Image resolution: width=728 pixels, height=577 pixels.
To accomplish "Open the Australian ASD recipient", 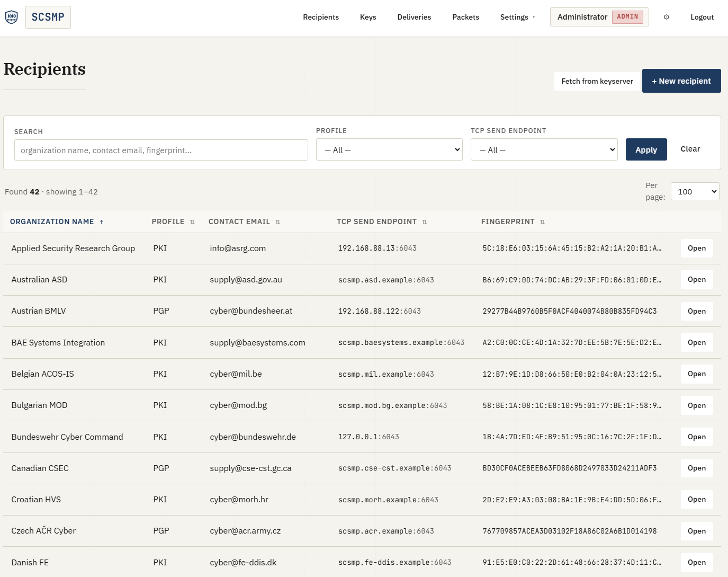I will [697, 279].
